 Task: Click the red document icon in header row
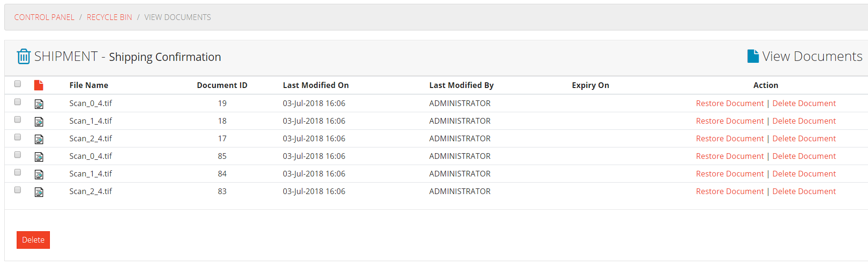[39, 85]
